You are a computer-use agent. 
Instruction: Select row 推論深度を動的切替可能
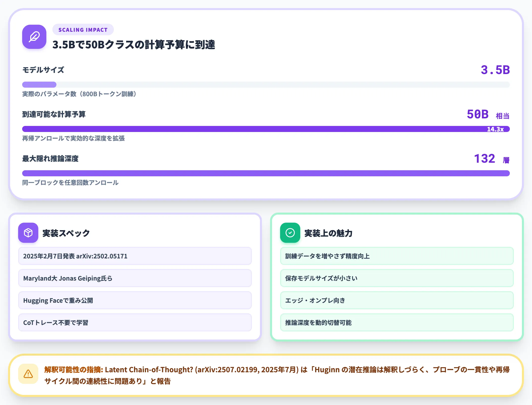[x=397, y=322]
